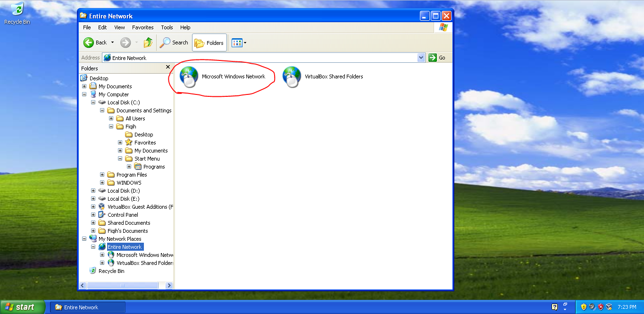
Task: Expand Favorites under Fiqih
Action: pyautogui.click(x=120, y=143)
